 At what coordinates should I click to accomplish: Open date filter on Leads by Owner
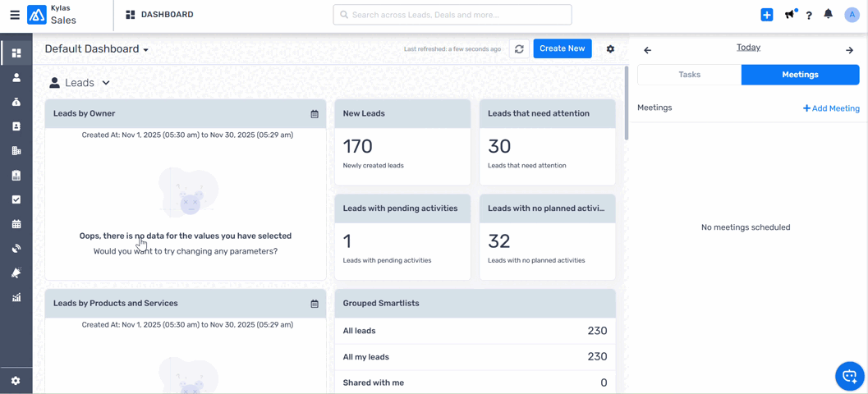(x=315, y=114)
